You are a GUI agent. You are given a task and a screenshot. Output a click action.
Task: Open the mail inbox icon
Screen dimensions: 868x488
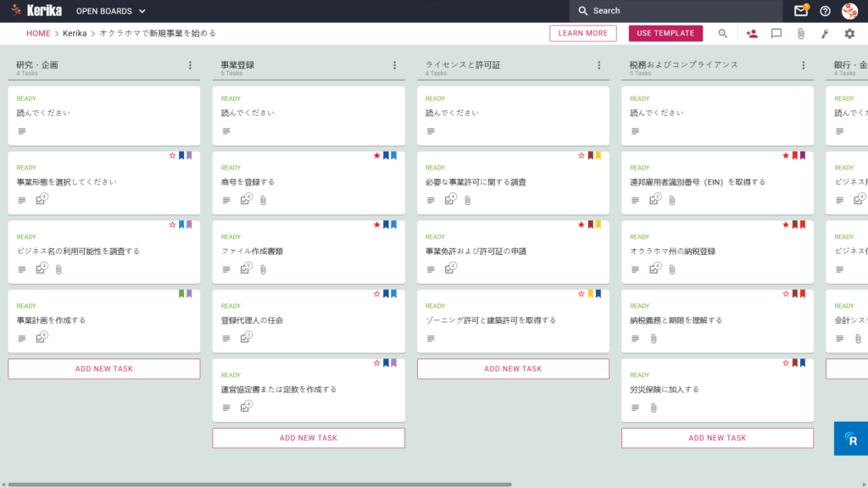(x=800, y=10)
